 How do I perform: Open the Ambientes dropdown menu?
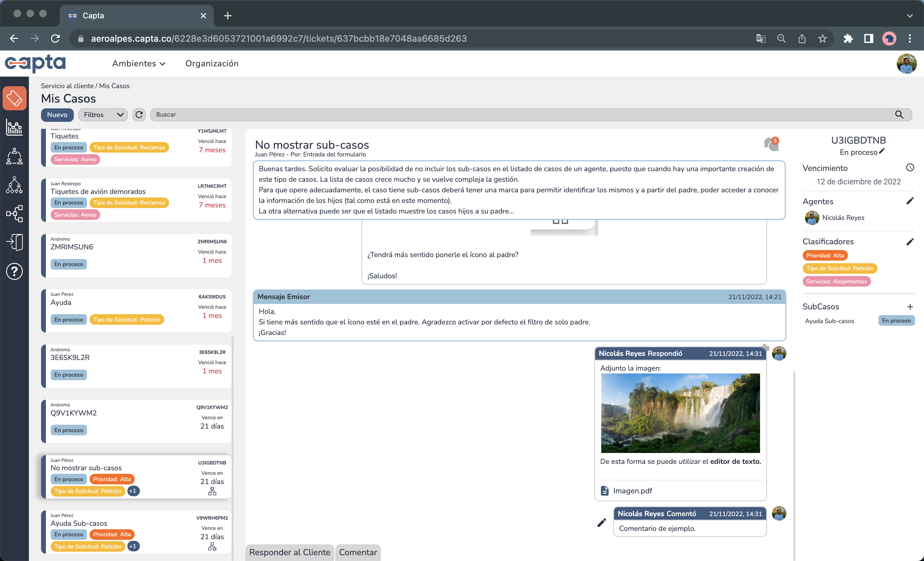(139, 63)
